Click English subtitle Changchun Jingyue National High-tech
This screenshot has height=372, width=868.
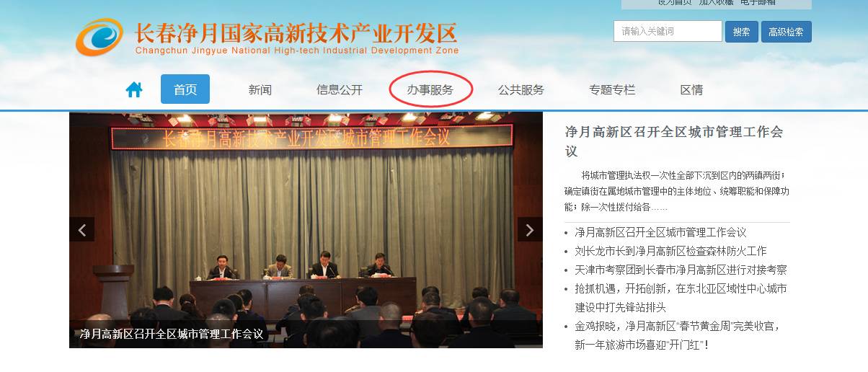pos(297,51)
